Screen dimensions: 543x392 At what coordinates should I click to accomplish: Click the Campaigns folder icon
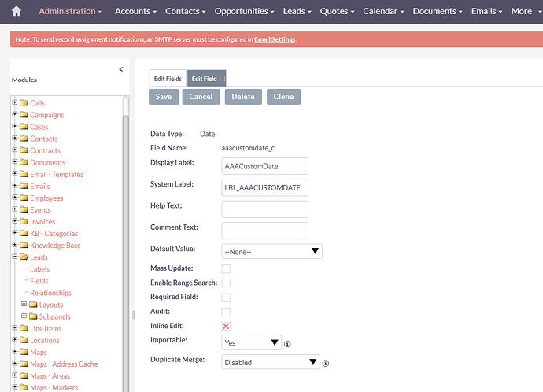coord(24,114)
